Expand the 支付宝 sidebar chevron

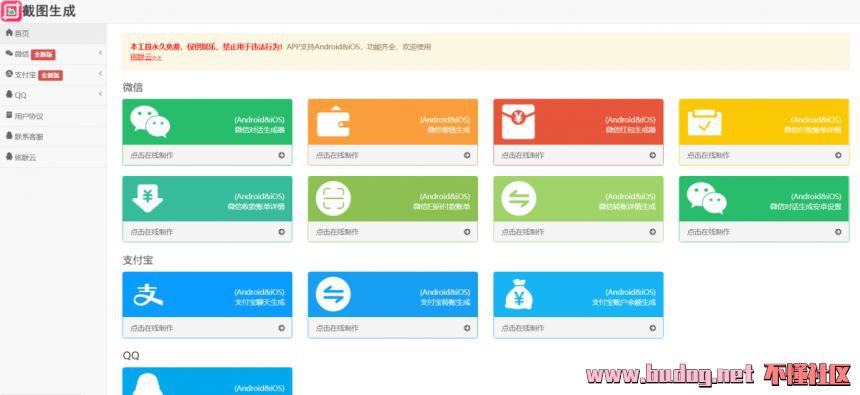point(100,74)
